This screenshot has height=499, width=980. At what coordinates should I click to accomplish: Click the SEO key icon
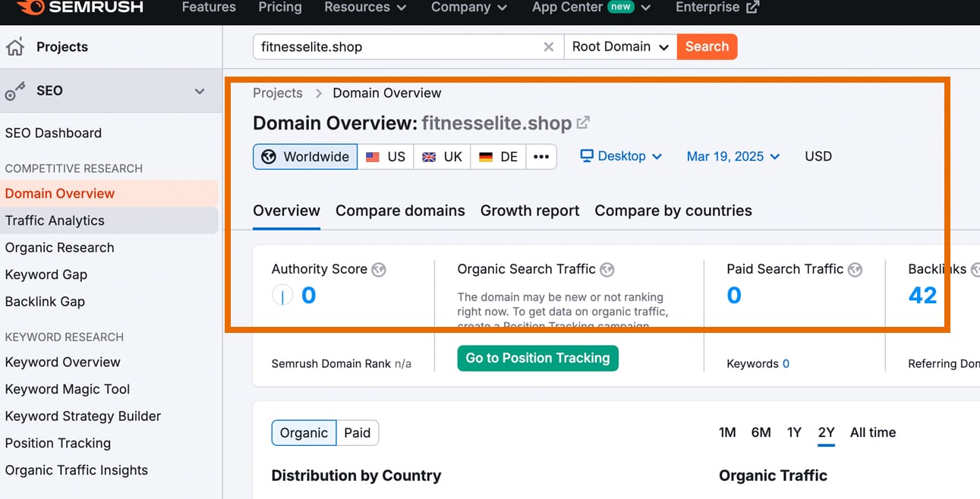[14, 91]
